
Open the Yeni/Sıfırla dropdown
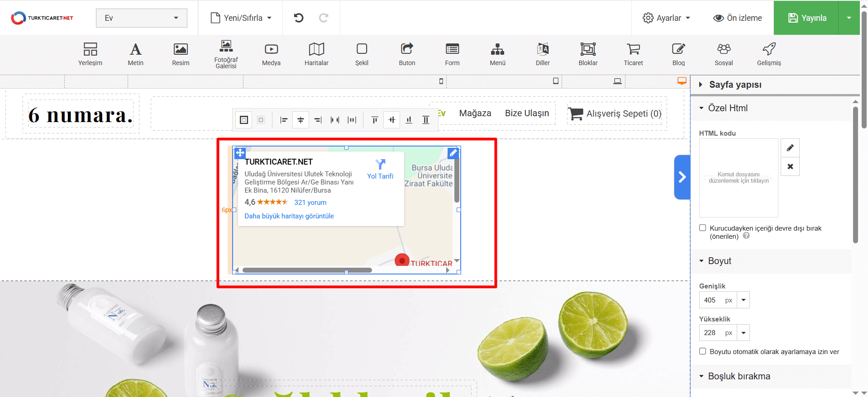coord(241,18)
